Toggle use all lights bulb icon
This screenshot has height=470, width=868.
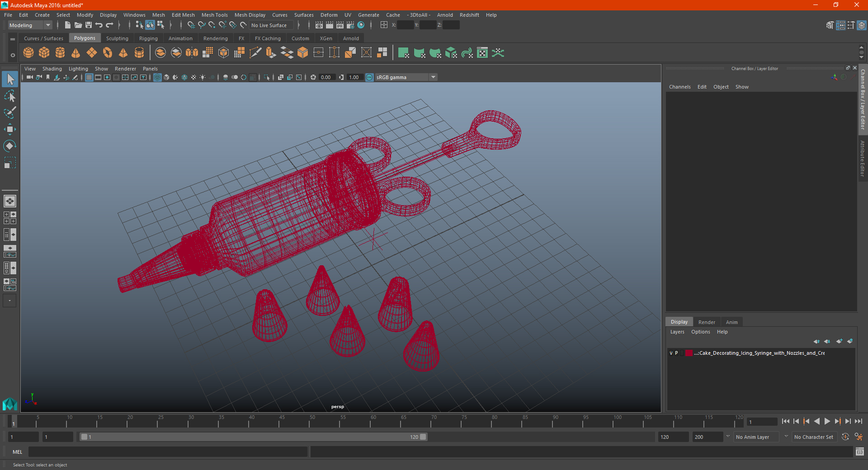click(203, 77)
